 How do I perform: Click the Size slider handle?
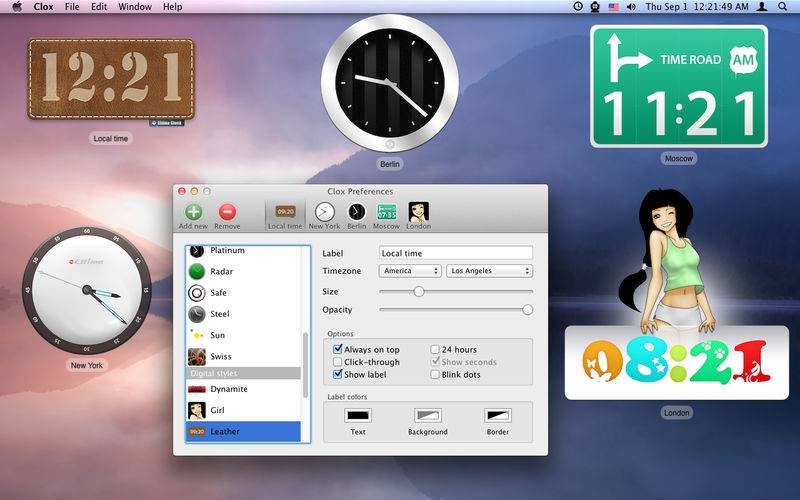pos(419,291)
